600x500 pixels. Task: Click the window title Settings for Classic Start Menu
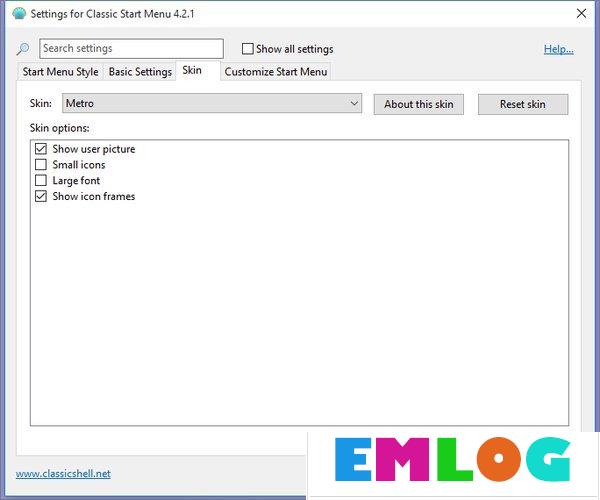pos(112,14)
